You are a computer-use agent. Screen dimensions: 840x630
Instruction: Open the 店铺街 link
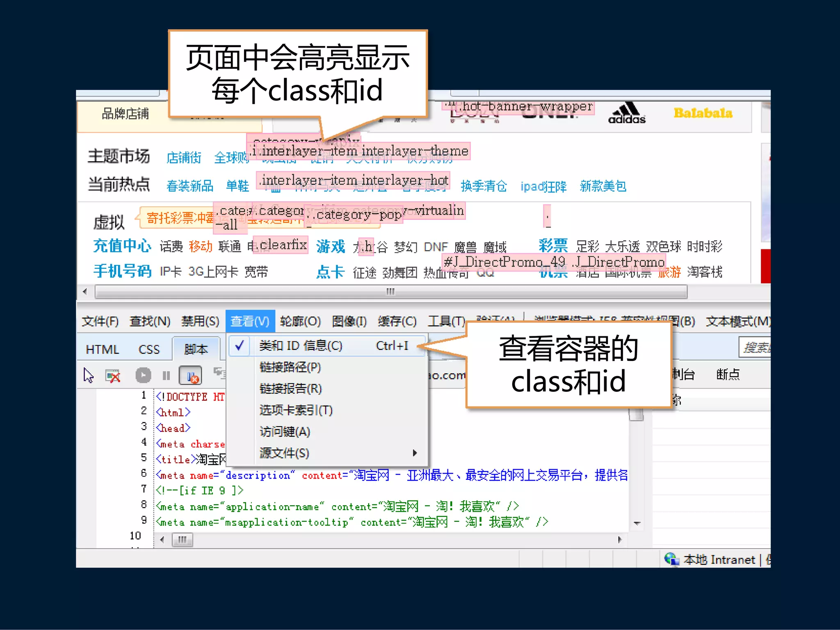click(x=184, y=157)
